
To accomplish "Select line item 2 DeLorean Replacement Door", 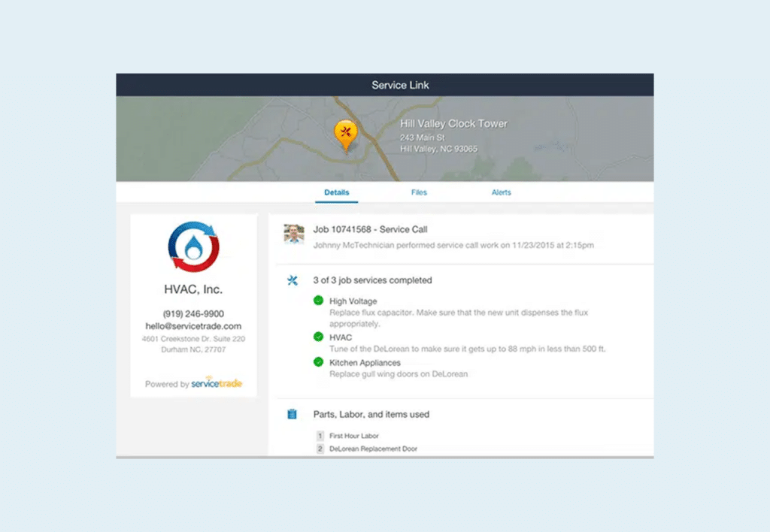I will (373, 449).
